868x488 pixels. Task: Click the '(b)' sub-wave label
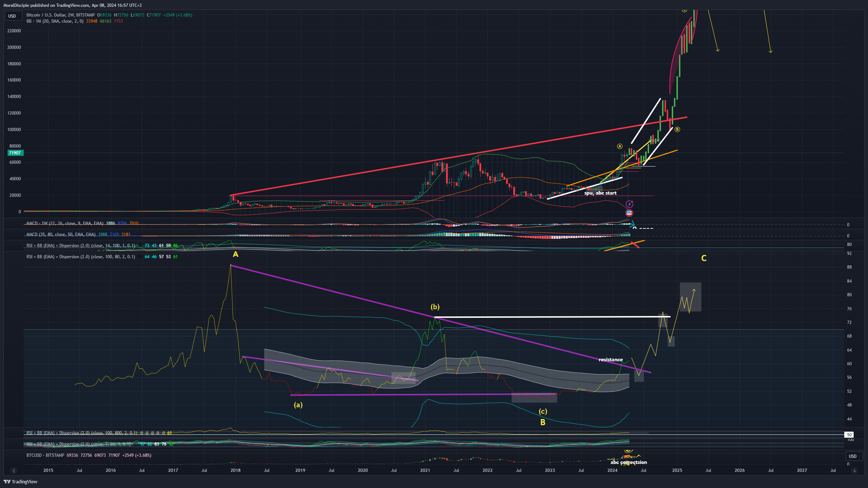pyautogui.click(x=435, y=307)
